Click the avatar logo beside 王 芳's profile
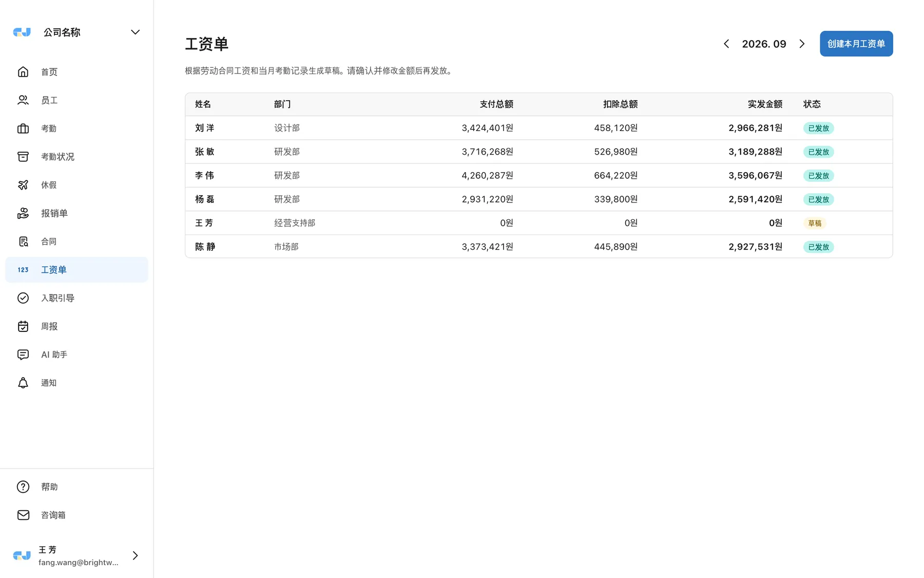Viewport: 924px width, 578px height. [22, 555]
